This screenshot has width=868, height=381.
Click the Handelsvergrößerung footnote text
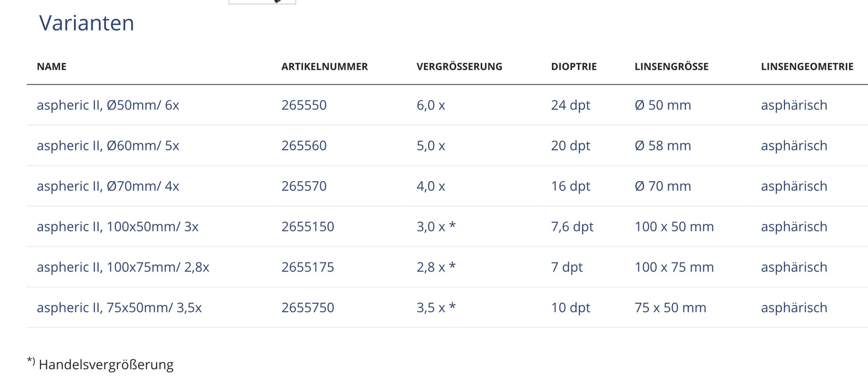pyautogui.click(x=106, y=364)
